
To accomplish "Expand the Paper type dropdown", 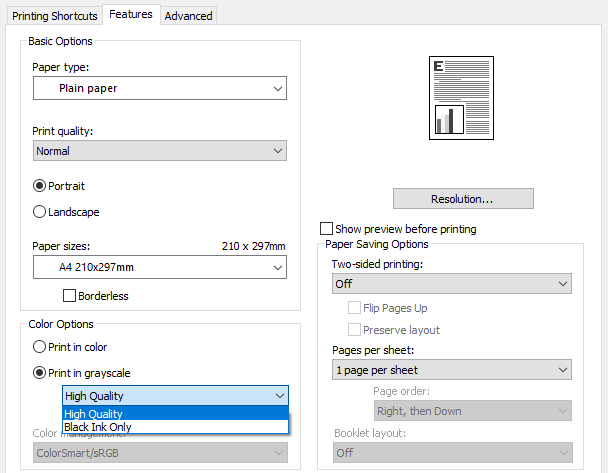I will point(159,89).
